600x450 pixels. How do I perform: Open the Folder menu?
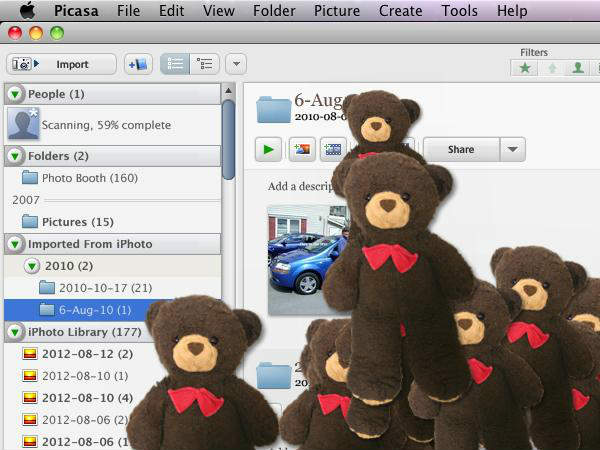coord(274,11)
